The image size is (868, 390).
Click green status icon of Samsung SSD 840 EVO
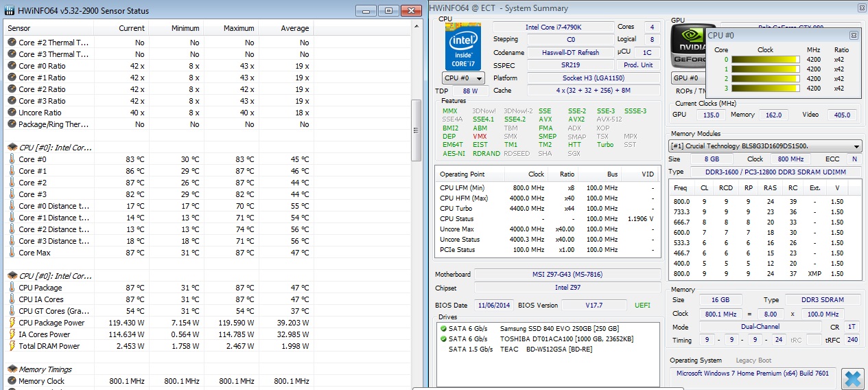[x=443, y=329]
